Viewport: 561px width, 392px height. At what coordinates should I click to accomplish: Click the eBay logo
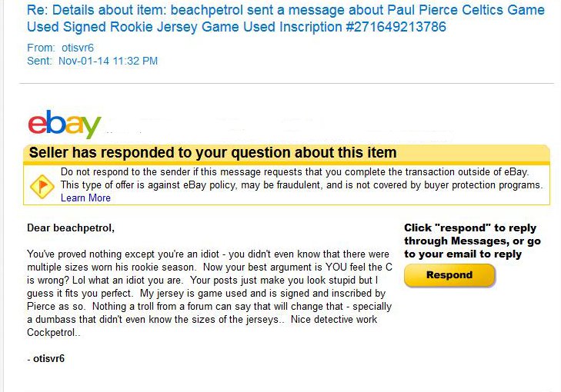tap(65, 124)
